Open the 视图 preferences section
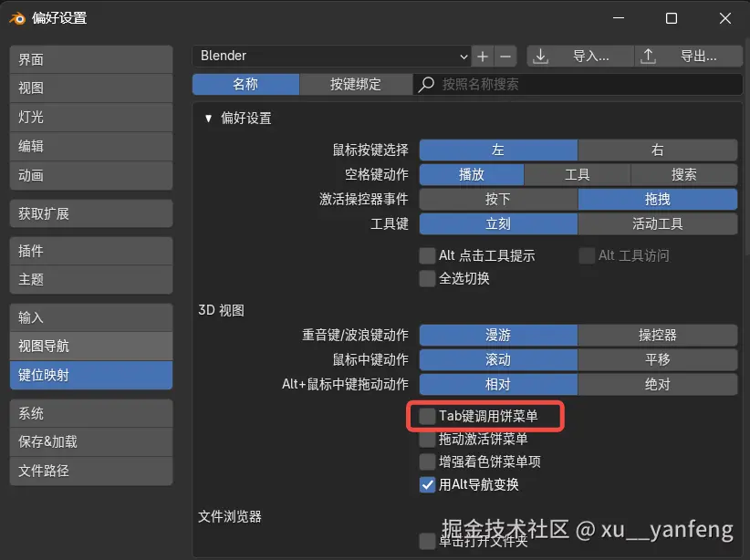 tap(91, 88)
